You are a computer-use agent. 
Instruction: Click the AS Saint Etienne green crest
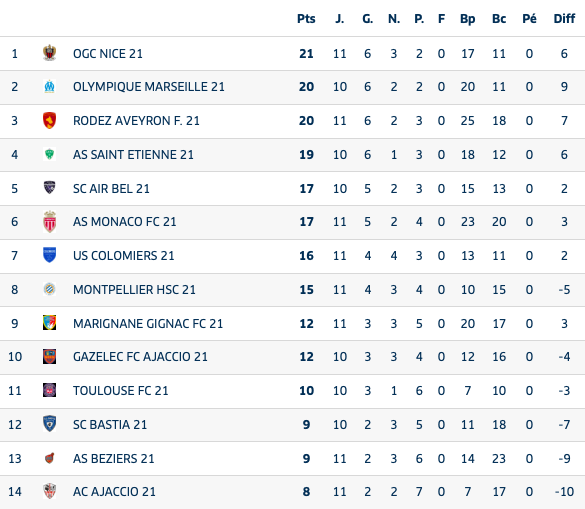tap(49, 154)
